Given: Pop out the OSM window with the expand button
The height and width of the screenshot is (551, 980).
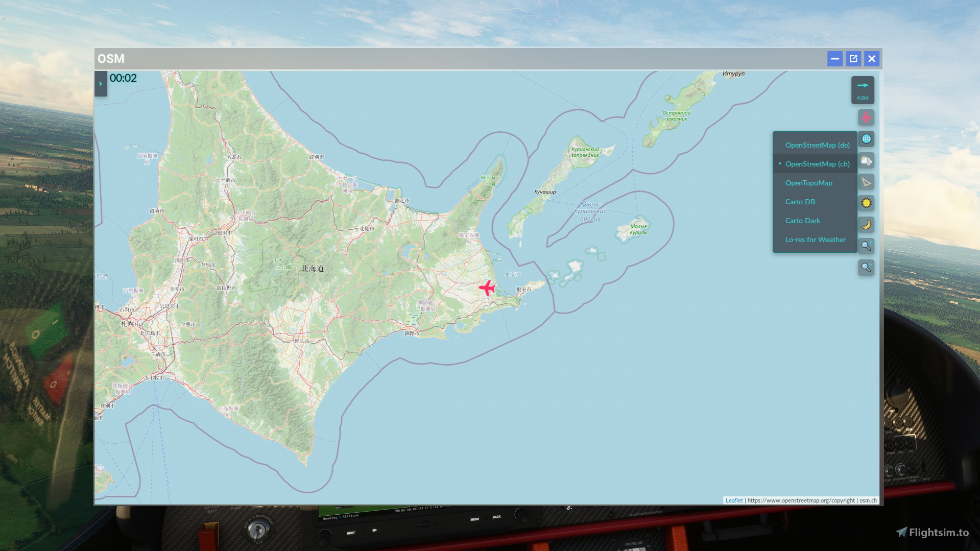Looking at the screenshot, I should tap(853, 58).
